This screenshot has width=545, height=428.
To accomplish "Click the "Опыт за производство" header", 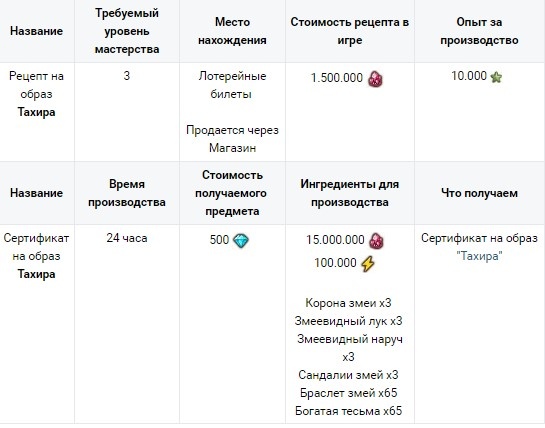I will point(479,31).
